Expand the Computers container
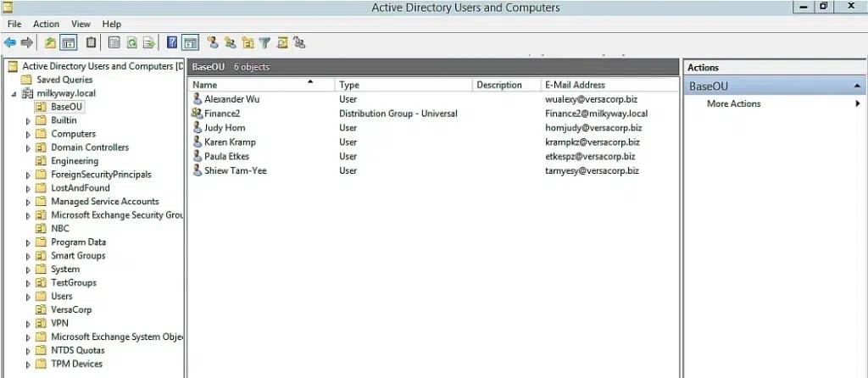The height and width of the screenshot is (378, 868). click(28, 134)
